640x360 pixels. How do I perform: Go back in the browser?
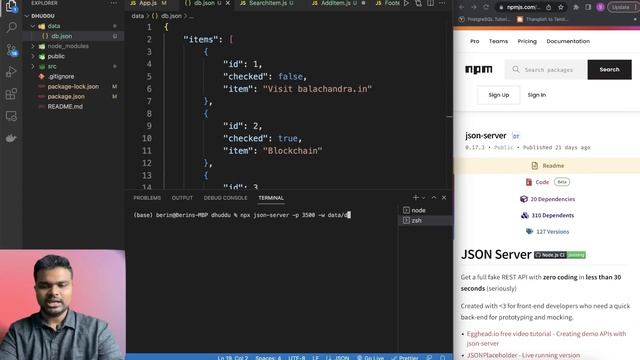[x=461, y=7]
